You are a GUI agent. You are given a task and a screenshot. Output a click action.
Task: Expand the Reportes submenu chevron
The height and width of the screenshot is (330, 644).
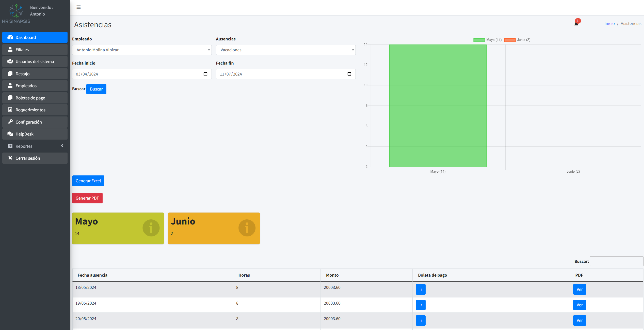pyautogui.click(x=62, y=146)
